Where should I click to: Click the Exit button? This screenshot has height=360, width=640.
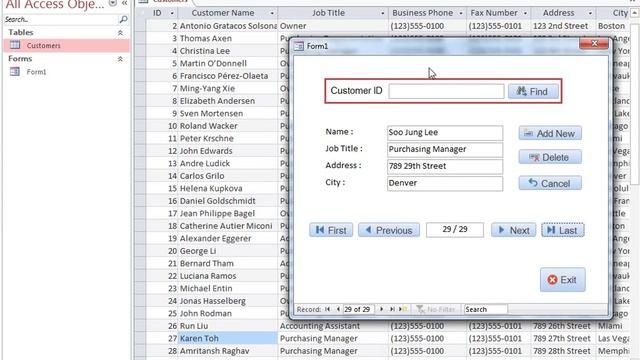[562, 280]
